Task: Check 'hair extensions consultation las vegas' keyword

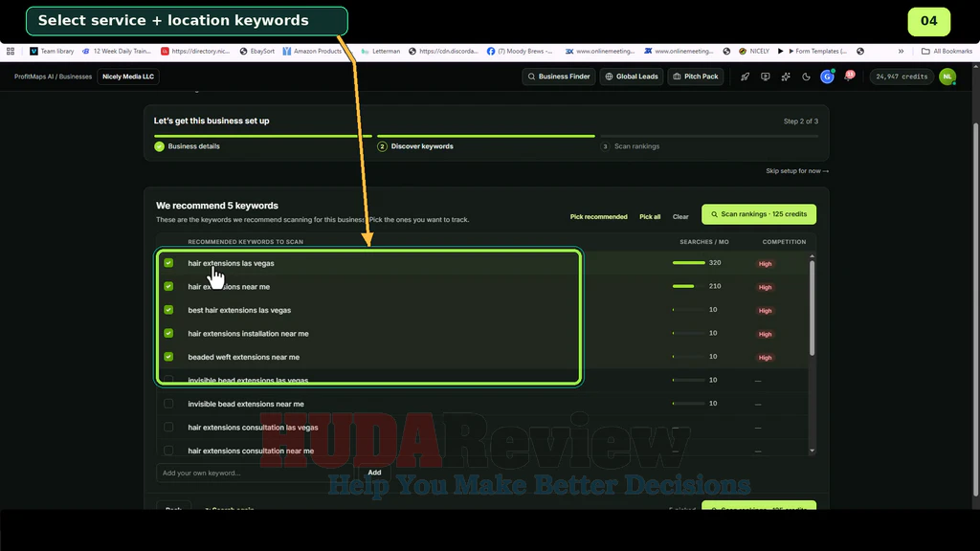Action: pos(168,428)
